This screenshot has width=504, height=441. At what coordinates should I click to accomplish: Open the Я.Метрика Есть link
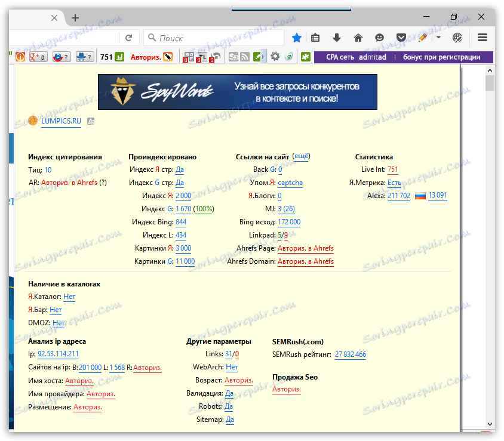point(394,183)
